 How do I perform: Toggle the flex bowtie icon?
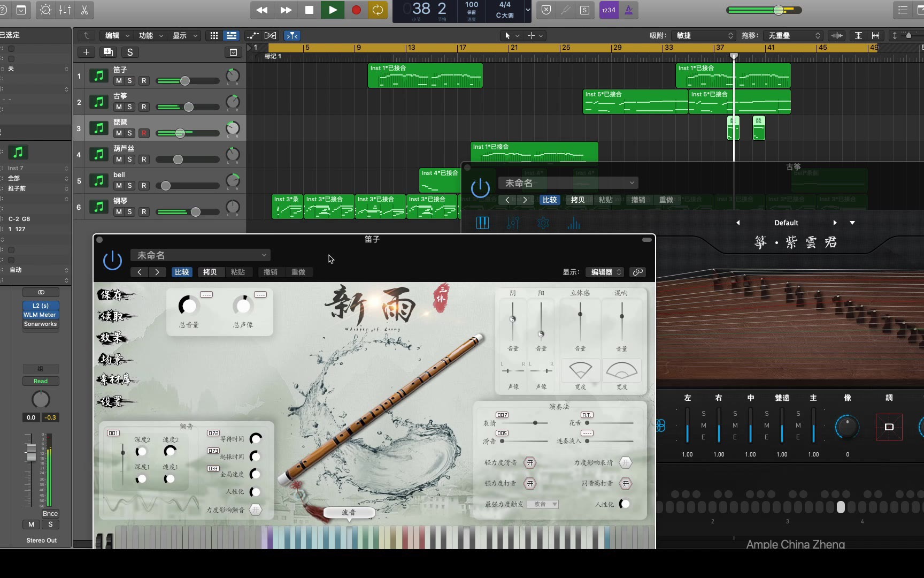click(271, 35)
